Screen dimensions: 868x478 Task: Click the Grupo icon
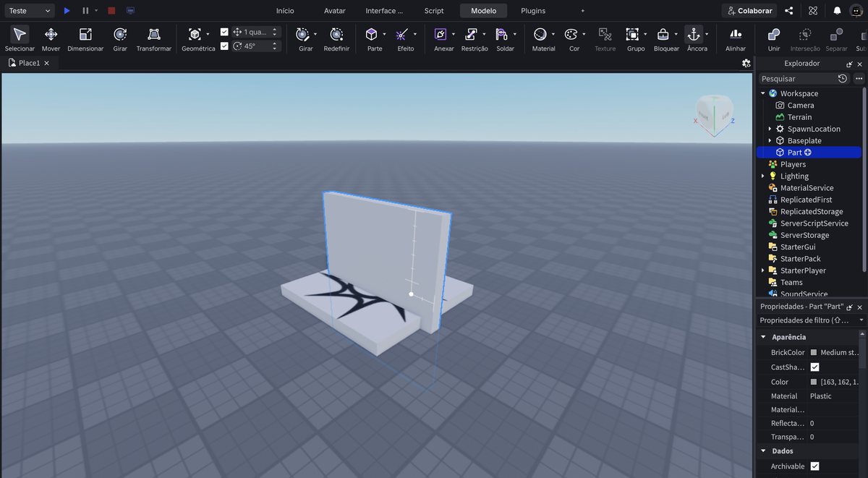[x=632, y=34]
